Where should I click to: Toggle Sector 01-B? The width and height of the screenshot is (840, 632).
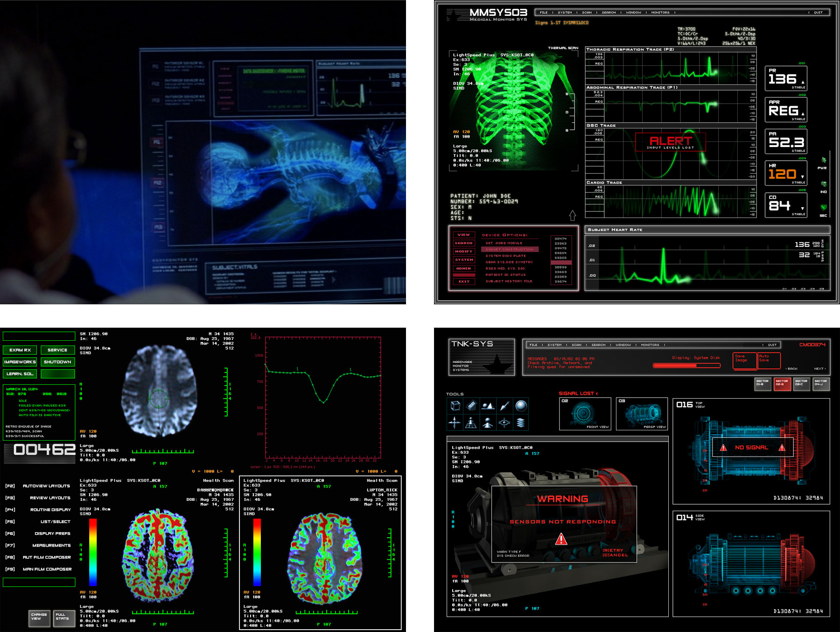(x=763, y=384)
